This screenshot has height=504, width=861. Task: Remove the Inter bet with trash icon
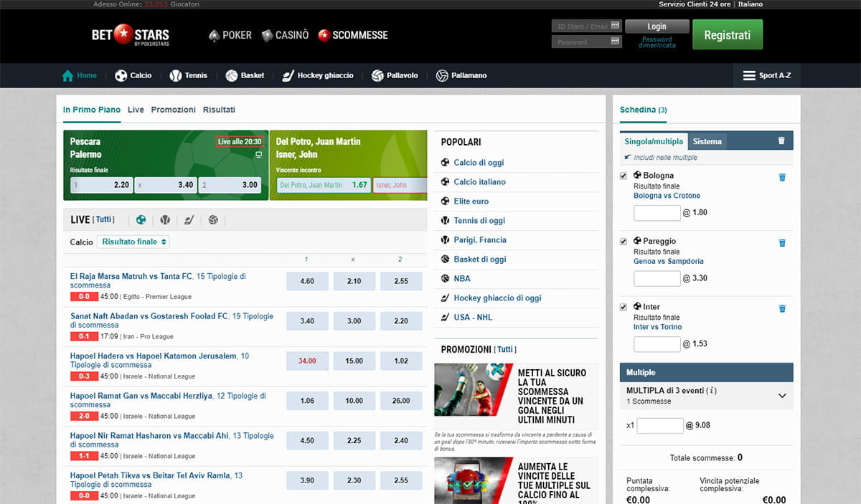point(782,309)
